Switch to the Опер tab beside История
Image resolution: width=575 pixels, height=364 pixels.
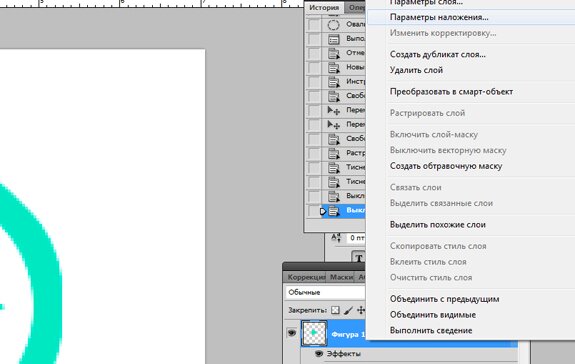tap(355, 7)
